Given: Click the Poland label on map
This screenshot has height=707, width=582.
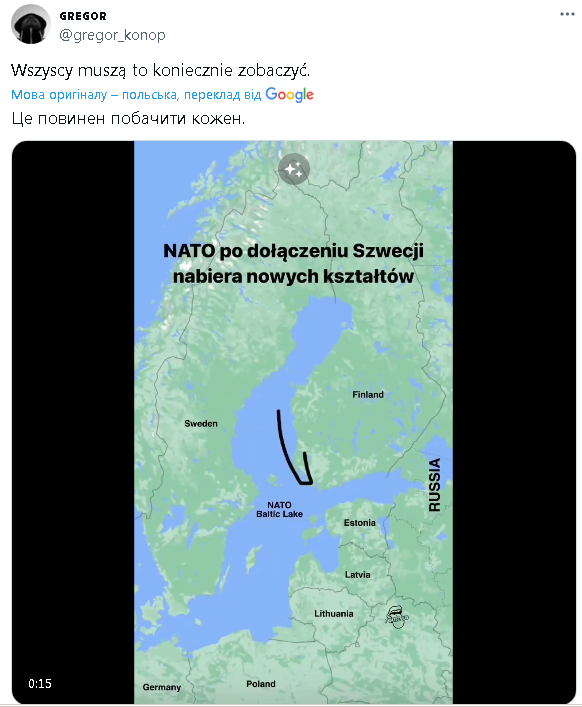Looking at the screenshot, I should [261, 684].
